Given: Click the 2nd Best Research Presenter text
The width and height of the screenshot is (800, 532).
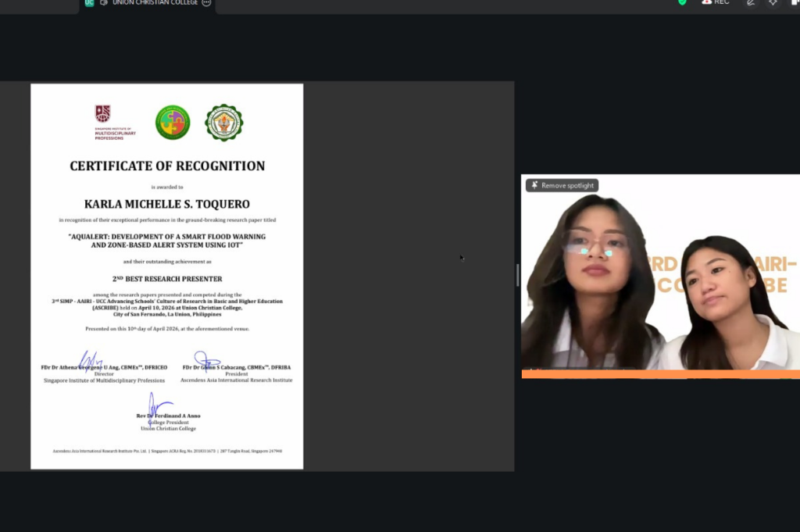Looking at the screenshot, I should point(167,279).
